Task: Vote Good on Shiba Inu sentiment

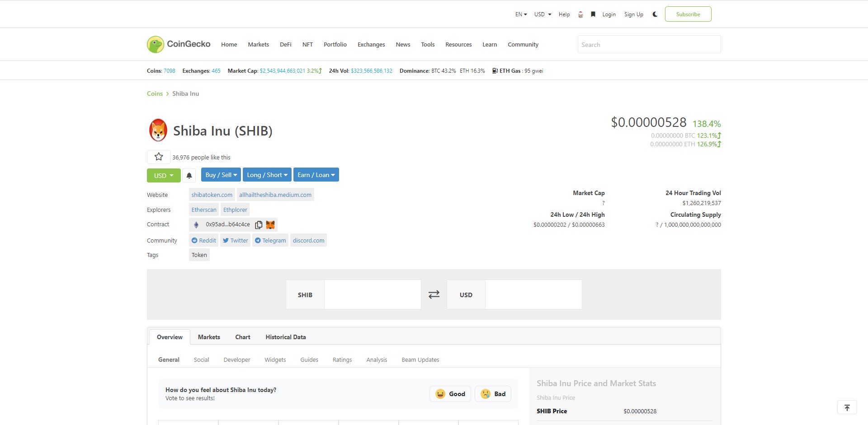Action: [450, 394]
